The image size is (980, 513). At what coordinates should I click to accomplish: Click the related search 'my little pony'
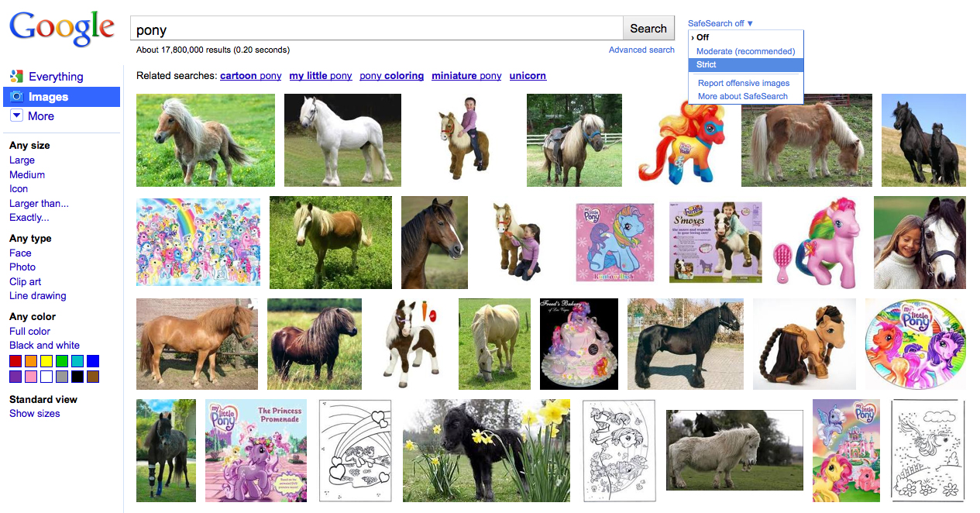[x=321, y=76]
